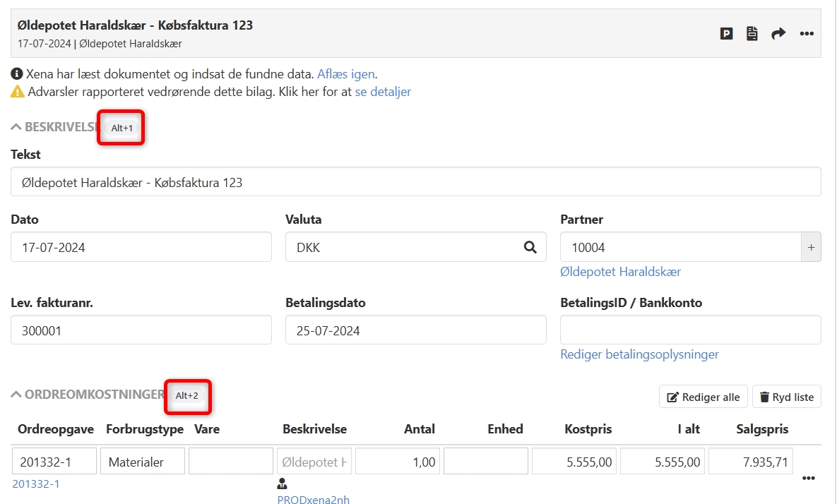Open Øldepotet Haraldskær partner link
This screenshot has width=837, height=504.
coord(620,272)
